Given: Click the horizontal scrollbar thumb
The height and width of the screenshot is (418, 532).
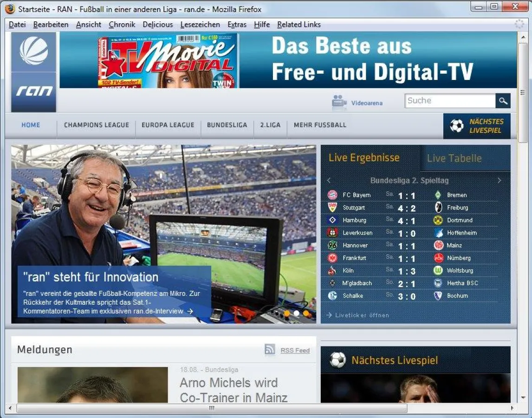Looking at the screenshot, I should tap(212, 408).
